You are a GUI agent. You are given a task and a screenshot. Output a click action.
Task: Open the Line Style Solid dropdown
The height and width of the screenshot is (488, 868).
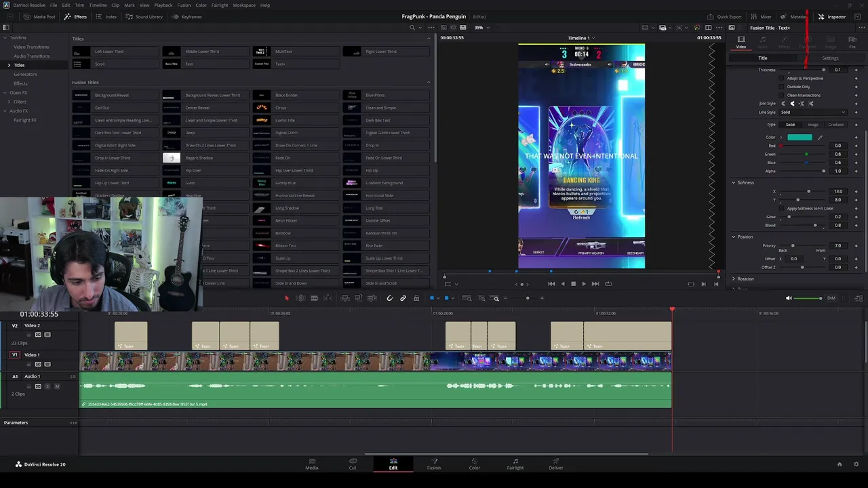(813, 113)
